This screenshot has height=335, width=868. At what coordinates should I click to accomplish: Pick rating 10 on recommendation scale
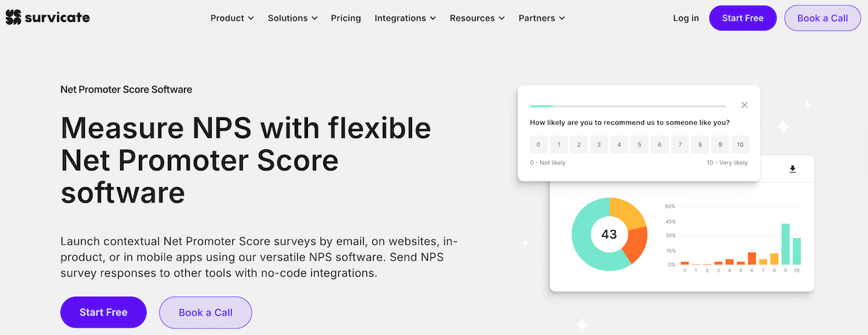[740, 145]
